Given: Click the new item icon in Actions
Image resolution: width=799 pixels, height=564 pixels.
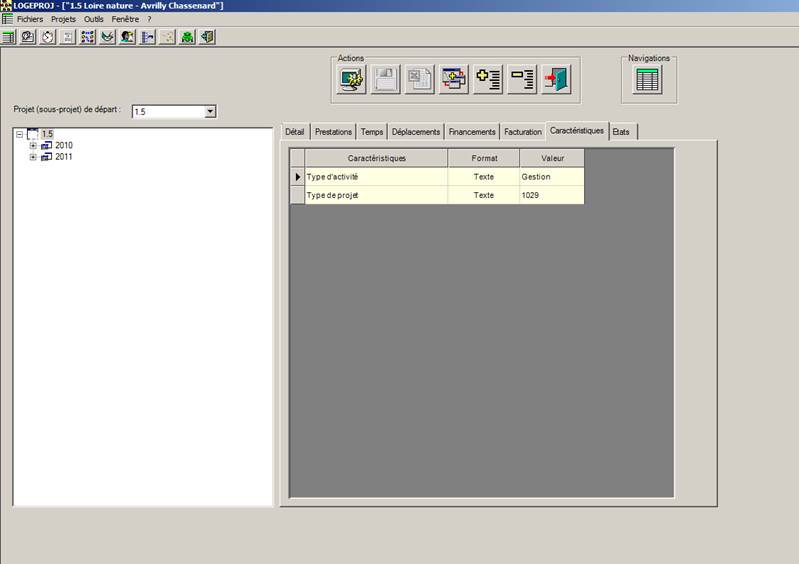Looking at the screenshot, I should (352, 80).
